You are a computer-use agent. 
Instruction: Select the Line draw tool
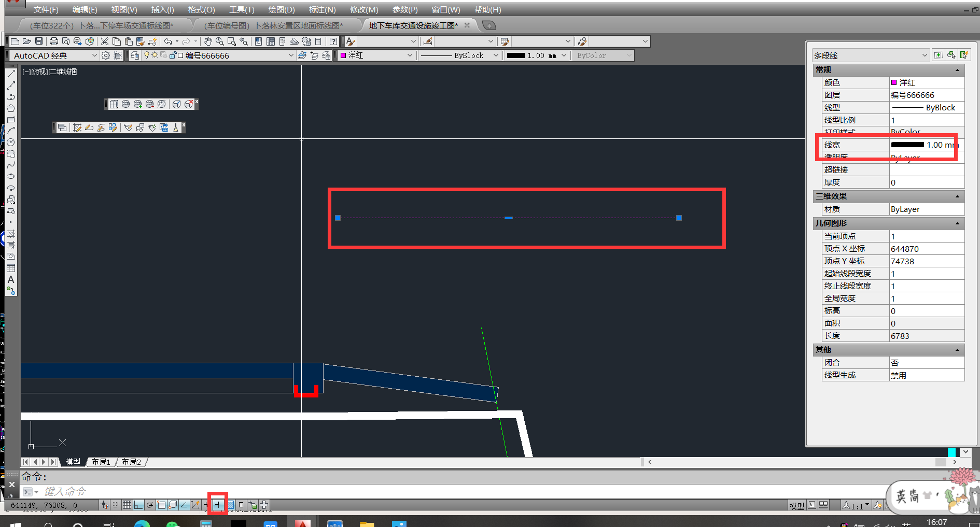pyautogui.click(x=11, y=74)
